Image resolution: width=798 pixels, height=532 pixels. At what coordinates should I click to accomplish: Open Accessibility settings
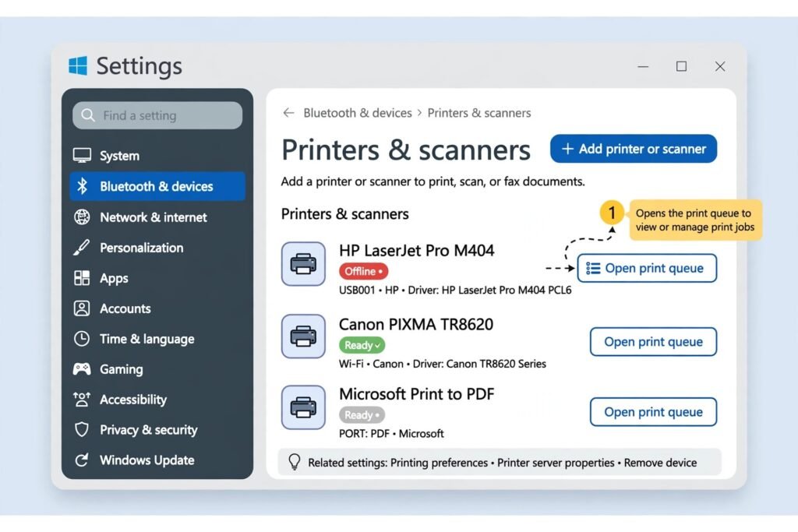(157, 400)
